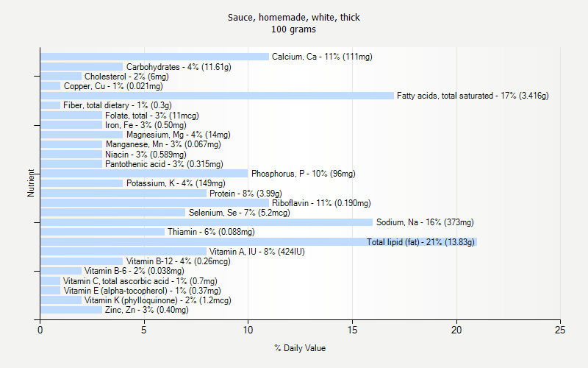Click the Carbohydrates 4% label
588x368 pixels.
pyautogui.click(x=179, y=67)
